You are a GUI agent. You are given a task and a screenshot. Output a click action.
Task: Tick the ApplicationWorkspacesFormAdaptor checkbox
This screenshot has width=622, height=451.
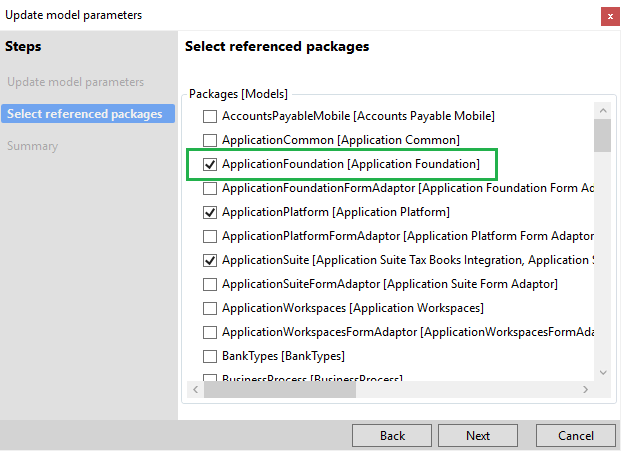[x=210, y=332]
